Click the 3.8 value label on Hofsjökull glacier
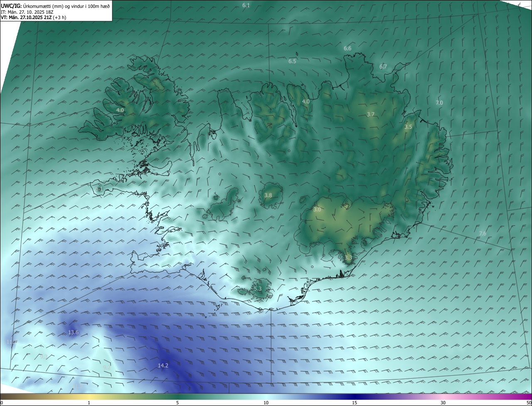The height and width of the screenshot is (406, 532). point(268,195)
